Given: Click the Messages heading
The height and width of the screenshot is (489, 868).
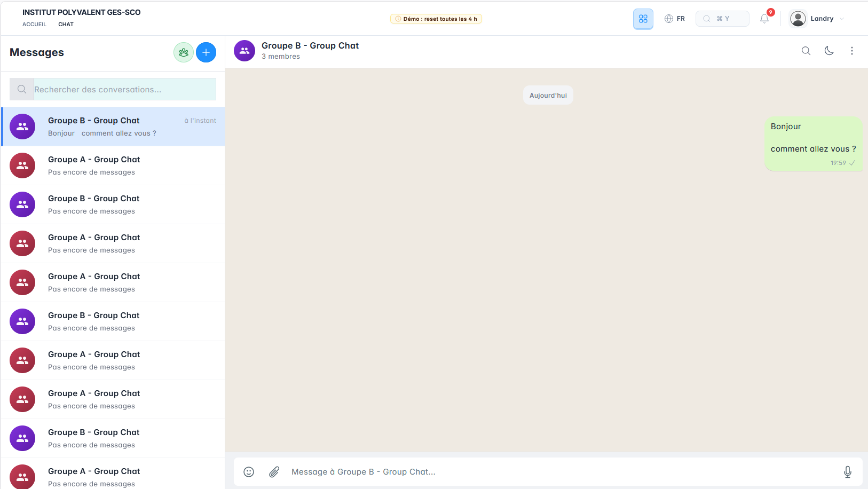Looking at the screenshot, I should tap(37, 52).
